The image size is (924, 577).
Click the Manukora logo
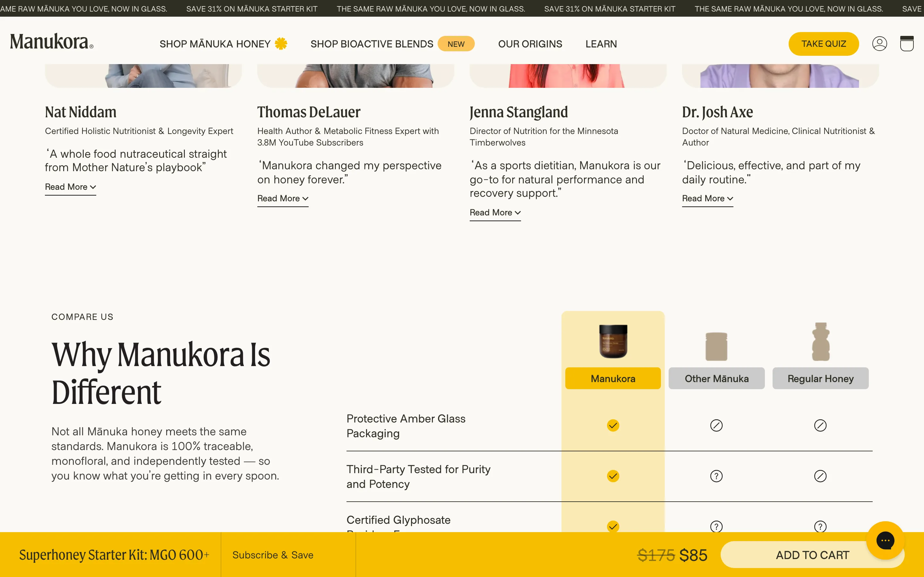[52, 42]
